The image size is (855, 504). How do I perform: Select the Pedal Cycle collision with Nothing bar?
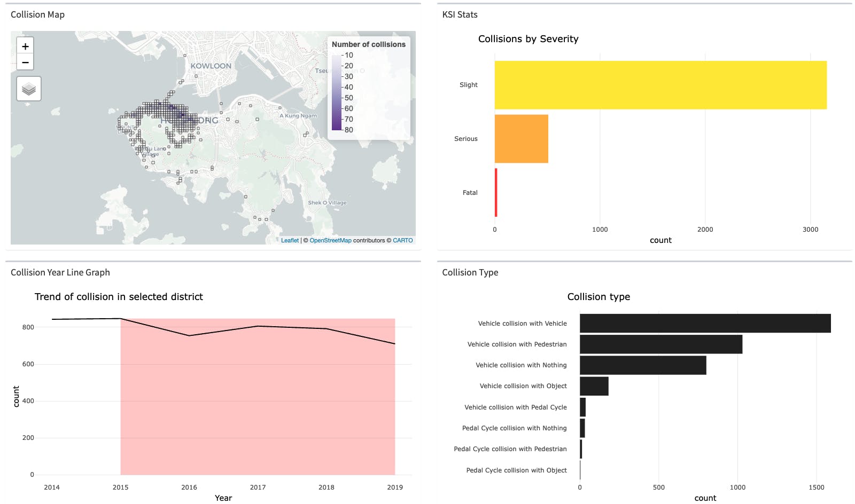click(582, 428)
